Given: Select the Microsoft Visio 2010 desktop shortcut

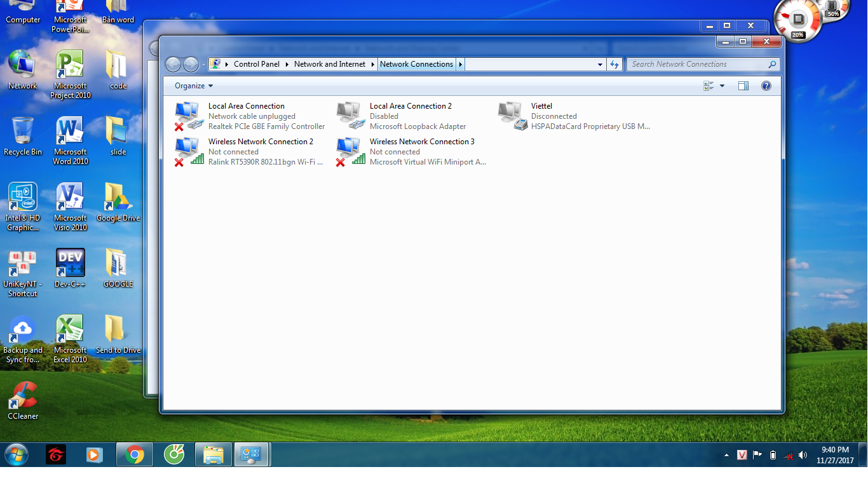Looking at the screenshot, I should (71, 207).
